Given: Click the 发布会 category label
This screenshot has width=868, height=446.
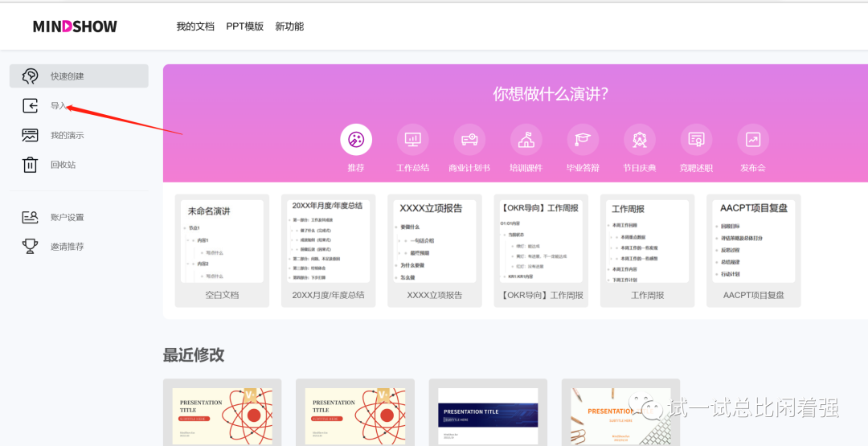Looking at the screenshot, I should pos(753,168).
